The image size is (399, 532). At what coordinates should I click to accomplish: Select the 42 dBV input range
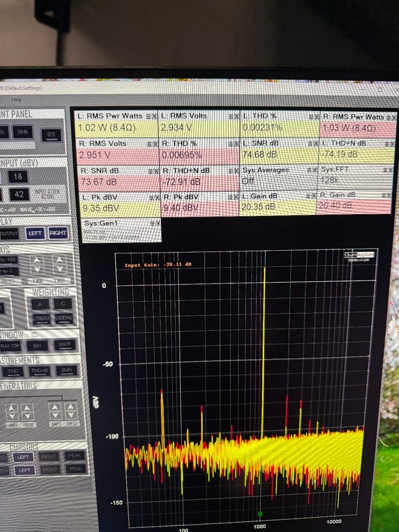click(19, 194)
